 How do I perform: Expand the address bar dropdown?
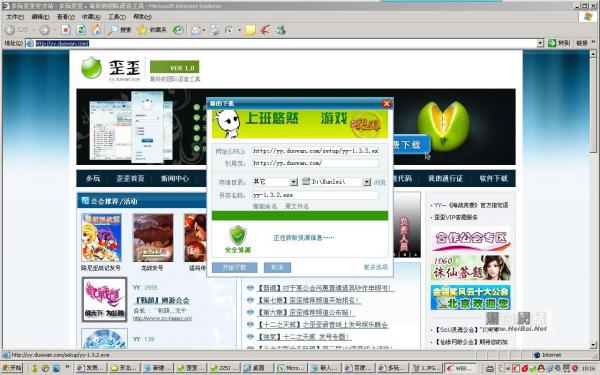540,43
